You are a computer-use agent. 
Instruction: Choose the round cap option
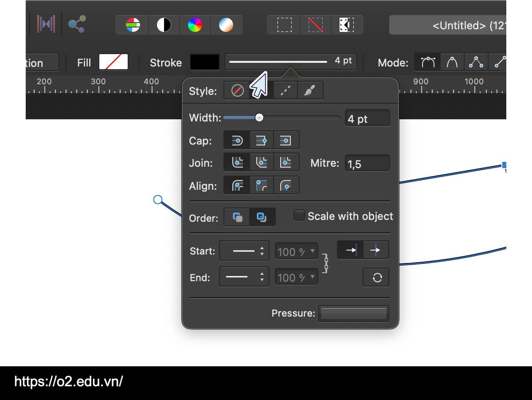[237, 141]
